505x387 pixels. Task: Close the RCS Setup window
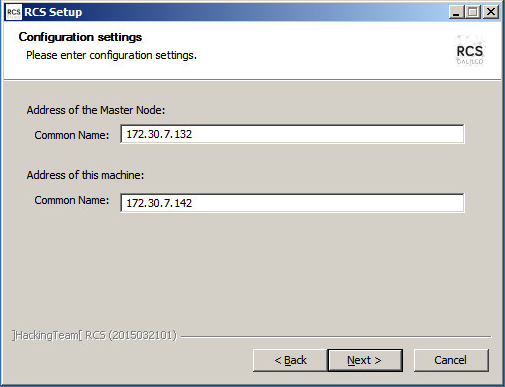click(x=491, y=12)
